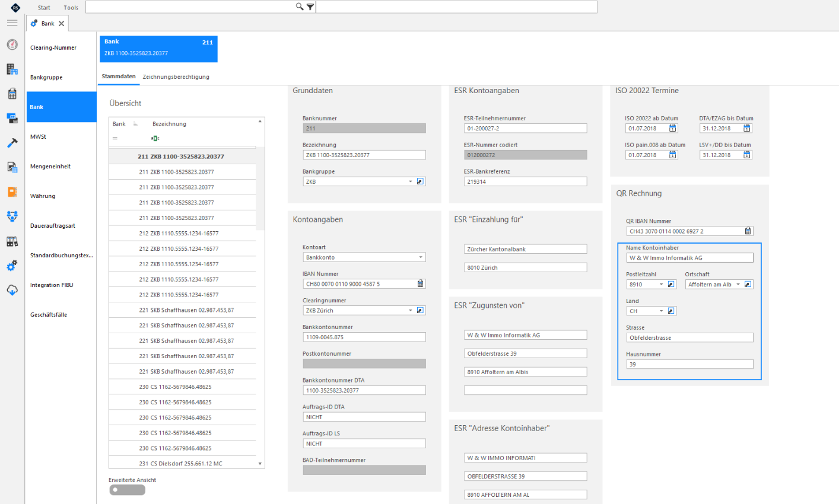Open calendar for ISO 20022 ab Datum
Screen dimensions: 839x504
click(673, 128)
